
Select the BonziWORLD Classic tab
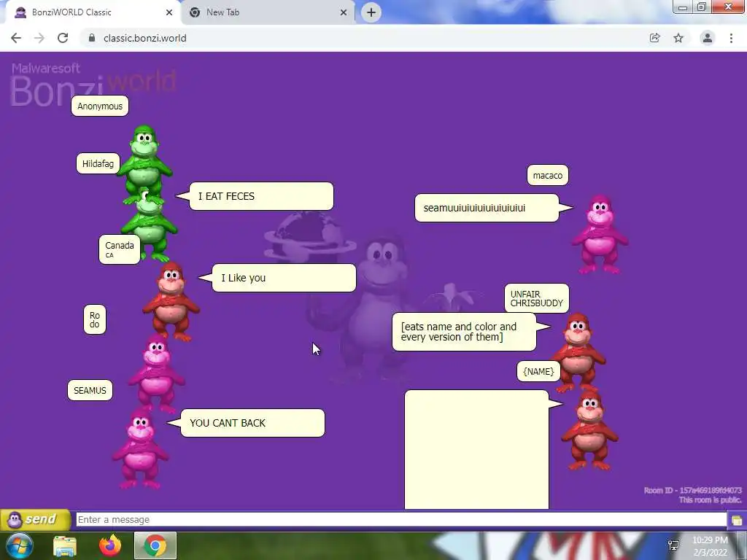[x=93, y=12]
